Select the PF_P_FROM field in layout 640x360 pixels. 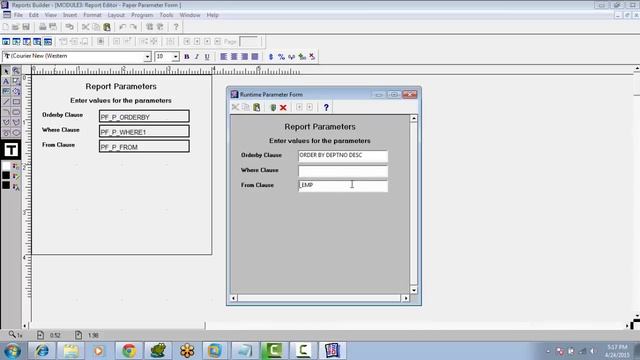click(x=144, y=146)
